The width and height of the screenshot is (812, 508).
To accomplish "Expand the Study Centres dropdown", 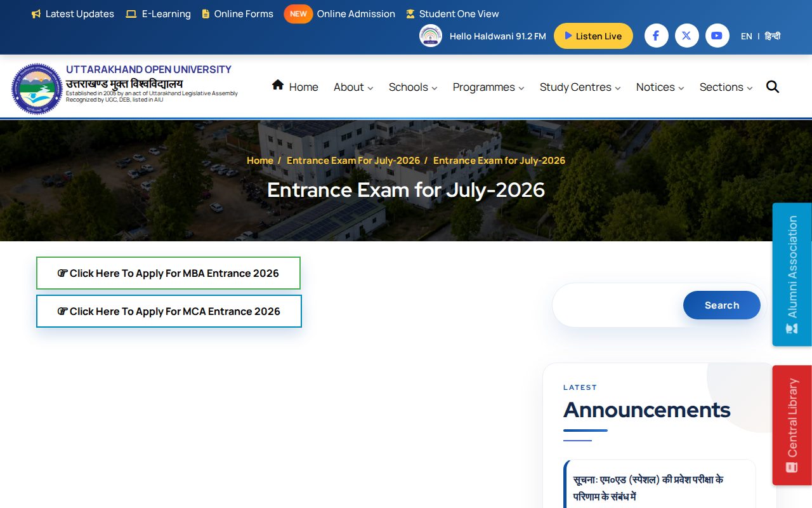I will [580, 87].
